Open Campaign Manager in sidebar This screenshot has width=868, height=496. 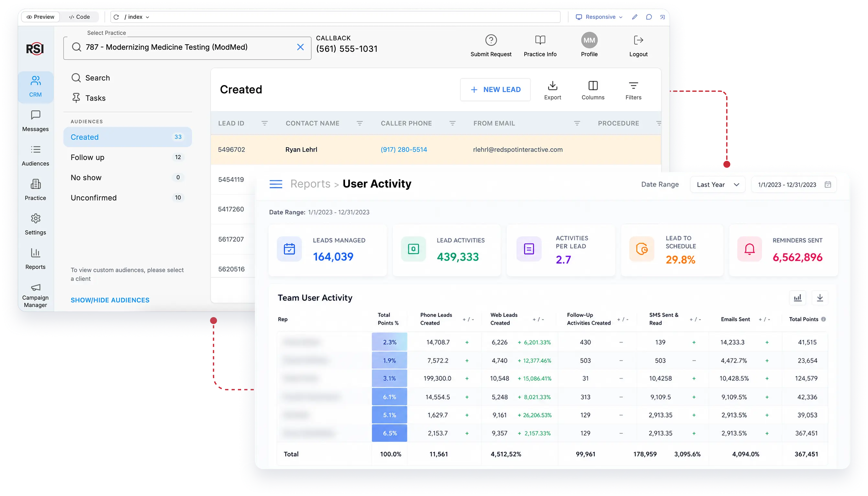[35, 295]
